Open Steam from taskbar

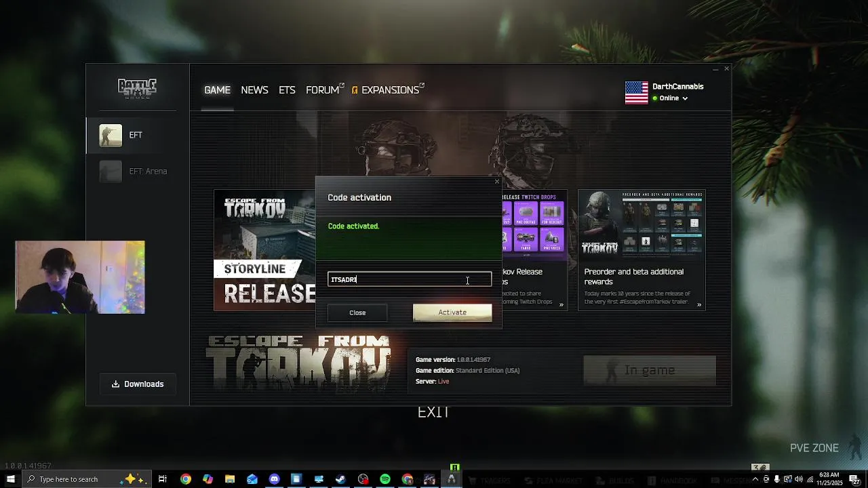(x=340, y=479)
